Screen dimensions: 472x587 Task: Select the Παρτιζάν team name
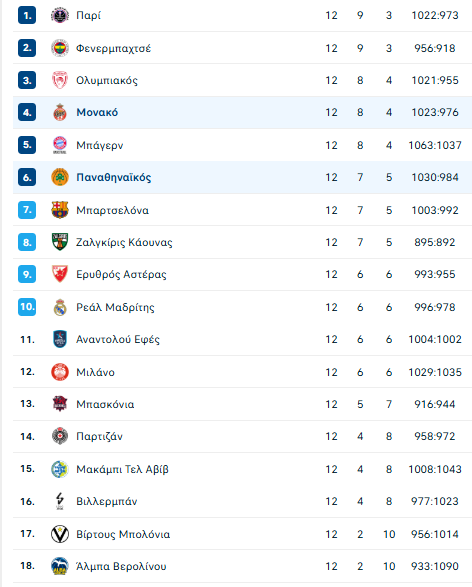100,437
